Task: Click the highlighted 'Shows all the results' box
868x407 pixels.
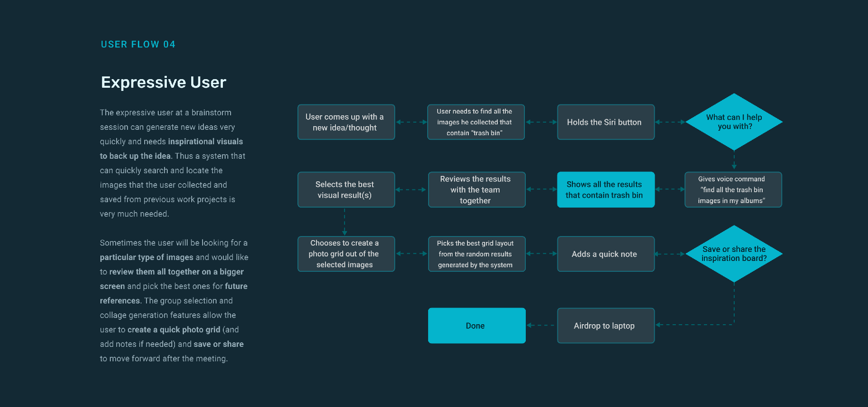Action: (x=605, y=189)
